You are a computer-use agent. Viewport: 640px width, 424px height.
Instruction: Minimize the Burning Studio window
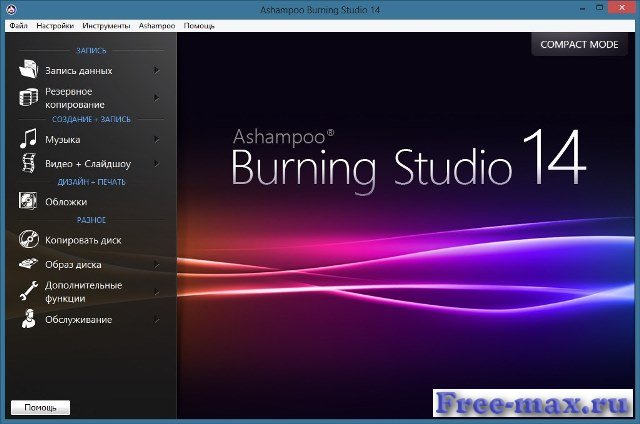point(582,8)
